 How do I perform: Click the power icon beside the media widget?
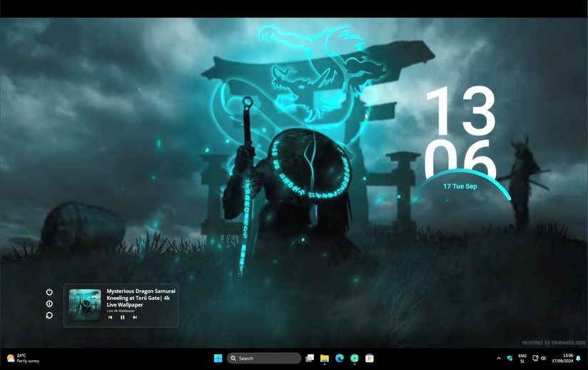tap(49, 292)
